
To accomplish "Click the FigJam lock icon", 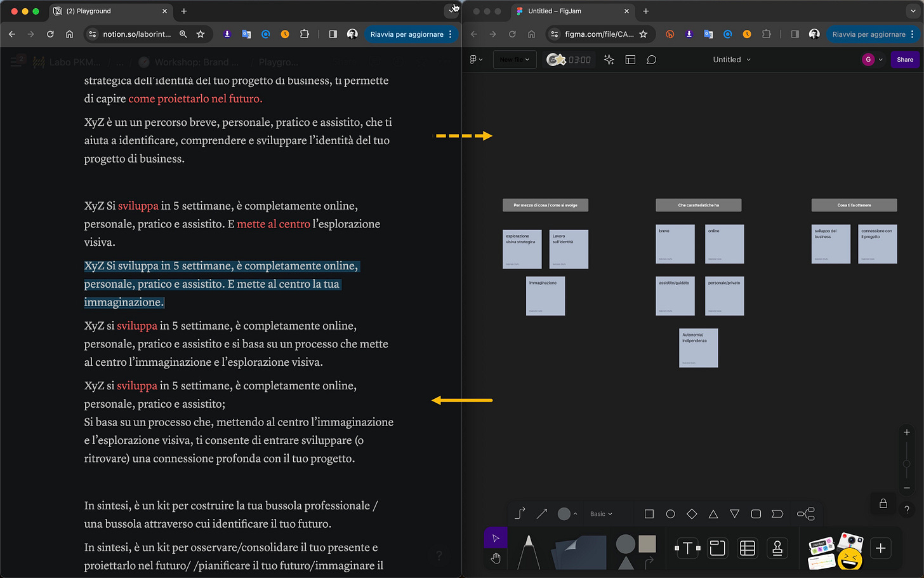I will pos(883,504).
